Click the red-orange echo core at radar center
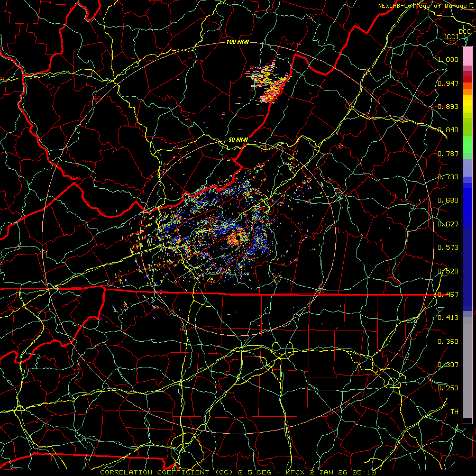The image size is (476, 476). click(x=236, y=239)
